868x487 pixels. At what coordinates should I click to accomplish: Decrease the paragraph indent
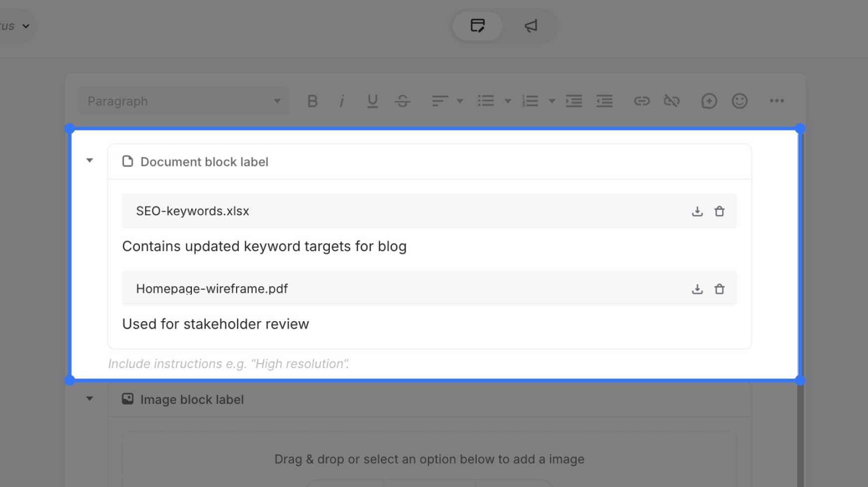tap(604, 101)
